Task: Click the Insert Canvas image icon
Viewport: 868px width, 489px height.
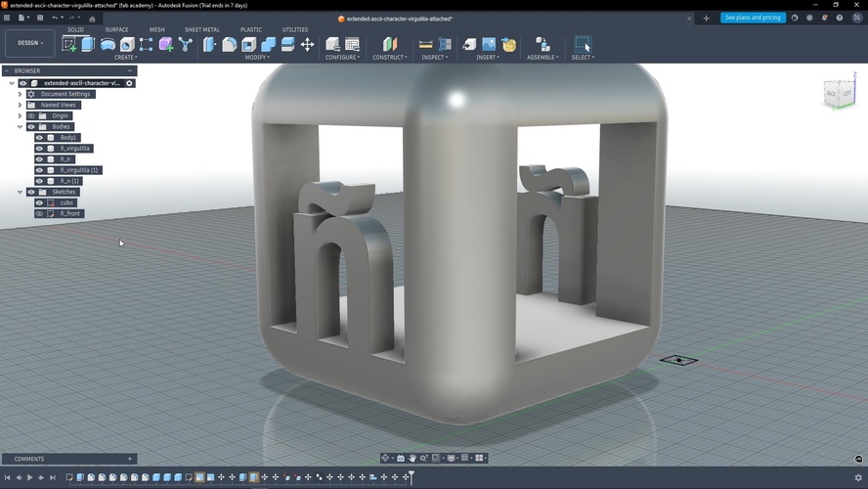Action: [x=489, y=44]
